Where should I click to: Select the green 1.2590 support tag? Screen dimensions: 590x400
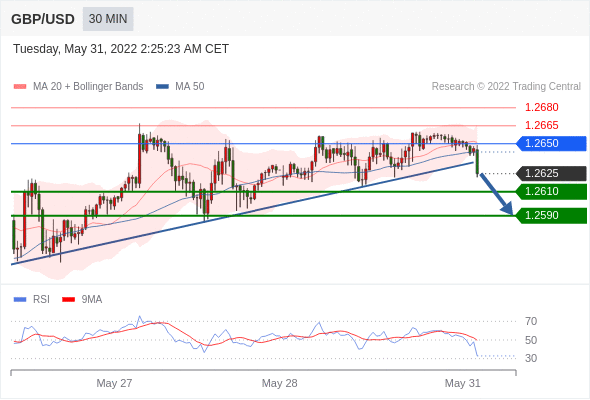[x=551, y=216]
